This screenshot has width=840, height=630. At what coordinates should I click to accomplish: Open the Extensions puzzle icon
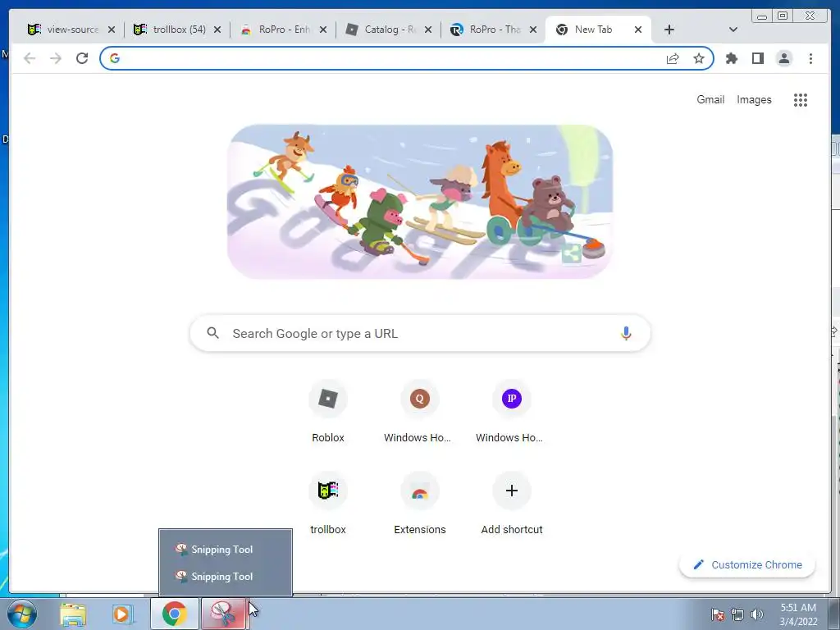[x=731, y=58]
